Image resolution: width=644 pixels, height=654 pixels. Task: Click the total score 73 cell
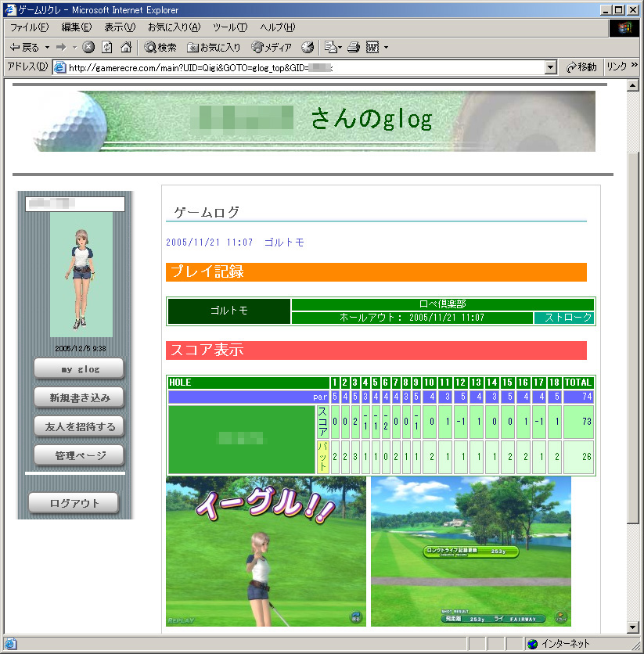pos(578,421)
